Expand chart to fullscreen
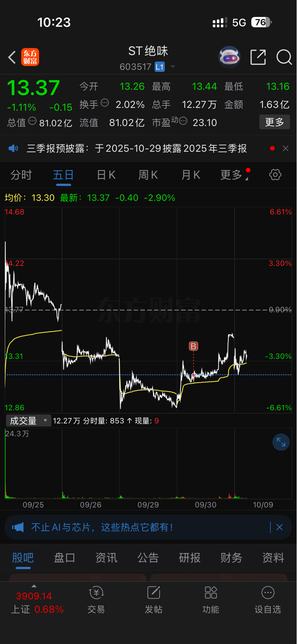Screen dimensions: 297x644 [x=281, y=442]
